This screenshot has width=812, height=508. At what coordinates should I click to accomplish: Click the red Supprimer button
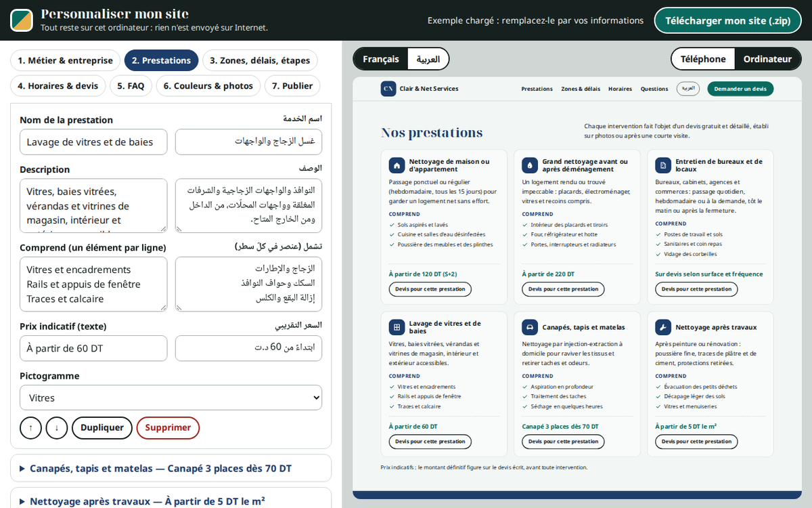click(x=168, y=428)
